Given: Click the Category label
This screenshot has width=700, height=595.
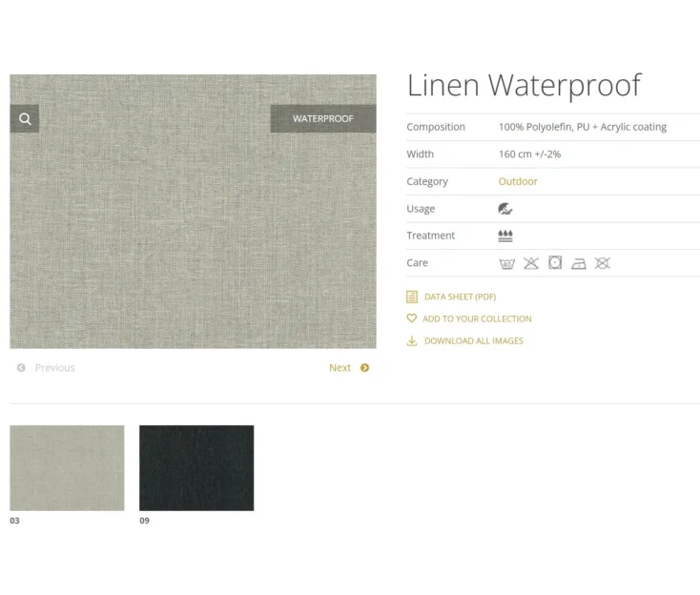Looking at the screenshot, I should 427,182.
